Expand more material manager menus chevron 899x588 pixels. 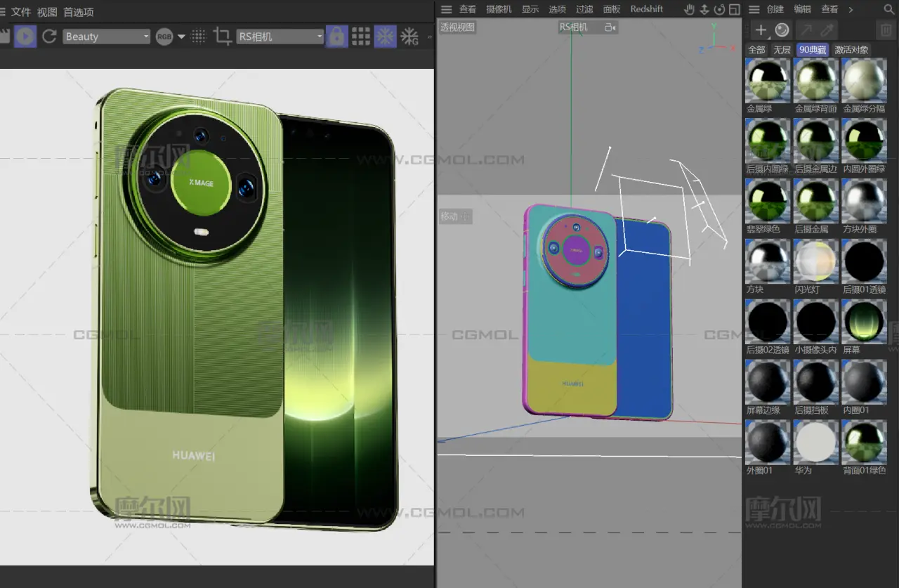(851, 9)
